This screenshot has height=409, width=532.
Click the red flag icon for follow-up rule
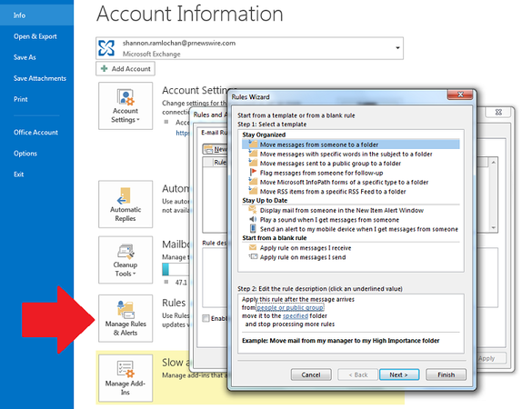pos(253,173)
